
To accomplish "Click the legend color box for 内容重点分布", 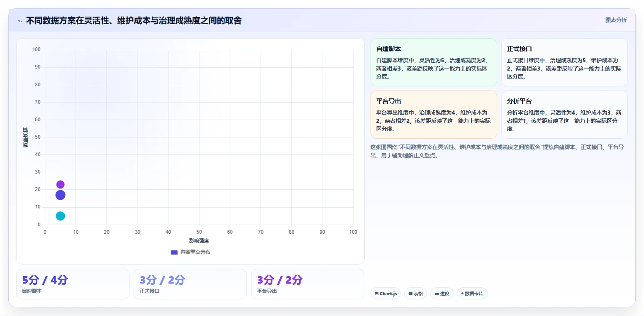I will pos(174,252).
